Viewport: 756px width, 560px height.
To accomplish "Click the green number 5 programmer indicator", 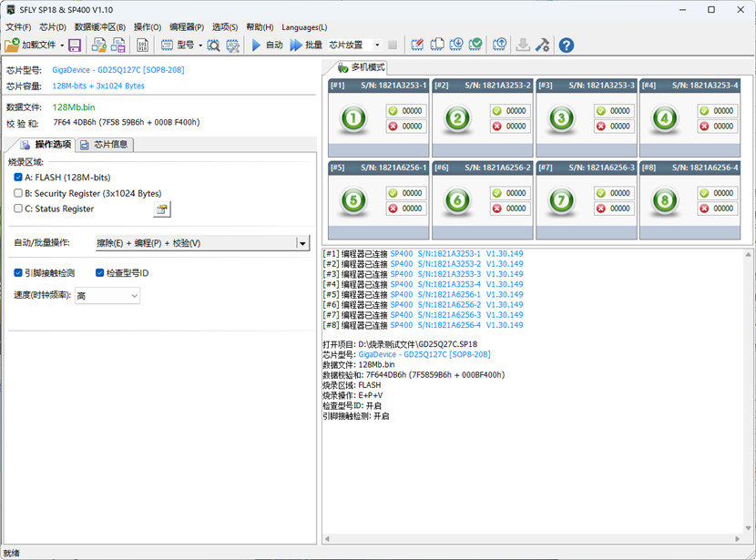I will pyautogui.click(x=352, y=200).
